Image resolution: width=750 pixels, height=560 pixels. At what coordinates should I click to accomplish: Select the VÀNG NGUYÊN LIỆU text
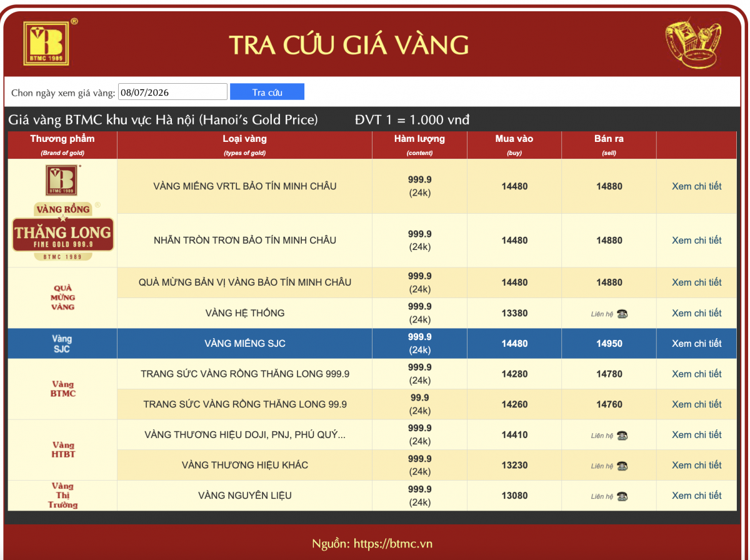tap(245, 496)
